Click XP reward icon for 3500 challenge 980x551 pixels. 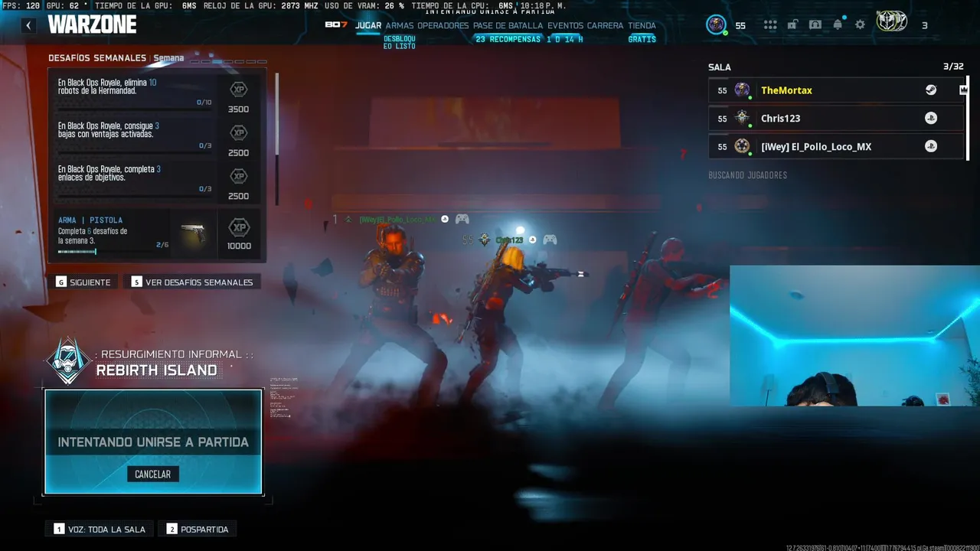tap(239, 90)
